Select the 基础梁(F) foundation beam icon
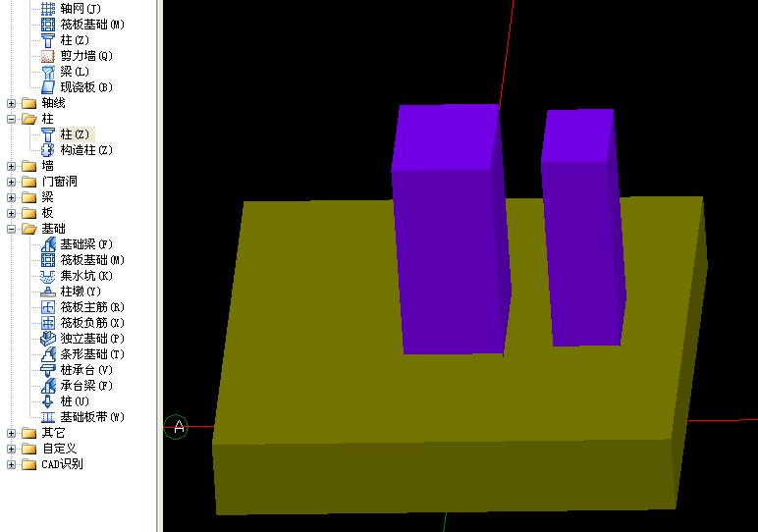Screen dimensions: 758x532 [x=48, y=244]
